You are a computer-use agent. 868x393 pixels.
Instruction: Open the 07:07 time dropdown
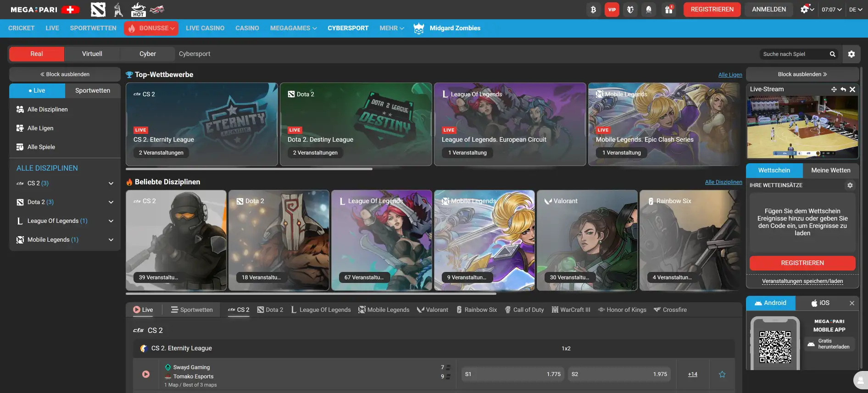coord(831,10)
